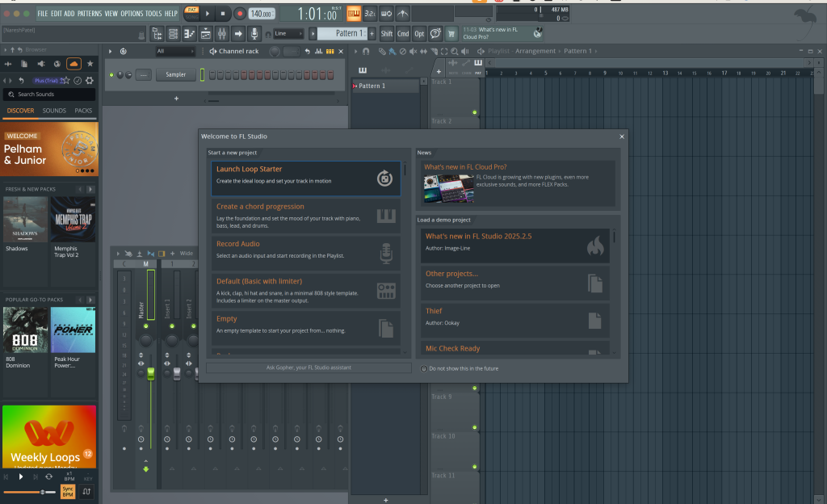The width and height of the screenshot is (827, 504).
Task: Click 'Ask Gopher, your FL Studio assistant'
Action: tap(309, 367)
